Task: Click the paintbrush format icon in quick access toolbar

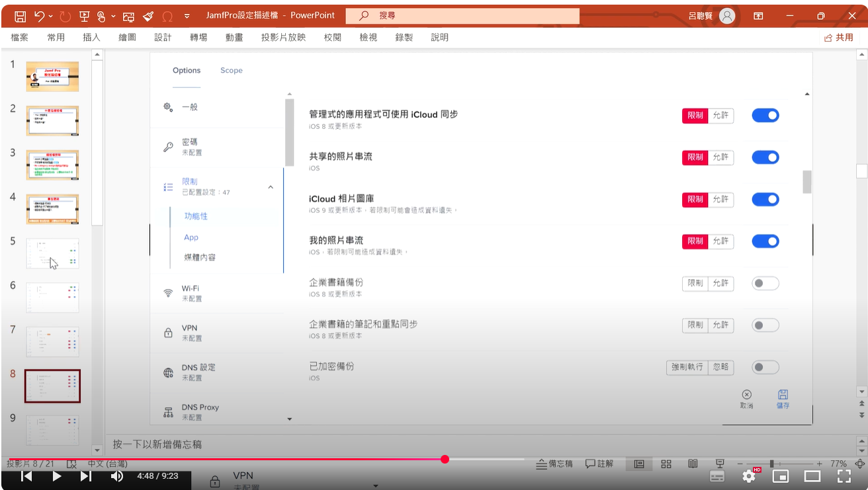Action: point(148,15)
